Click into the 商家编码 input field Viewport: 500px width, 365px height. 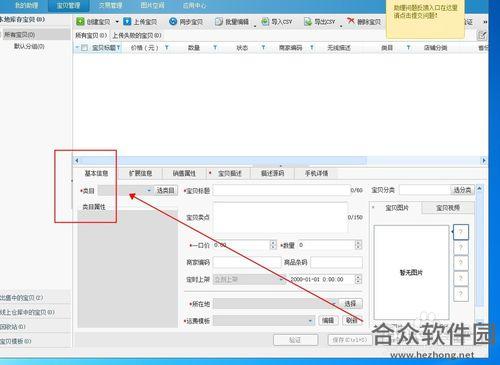click(x=247, y=262)
